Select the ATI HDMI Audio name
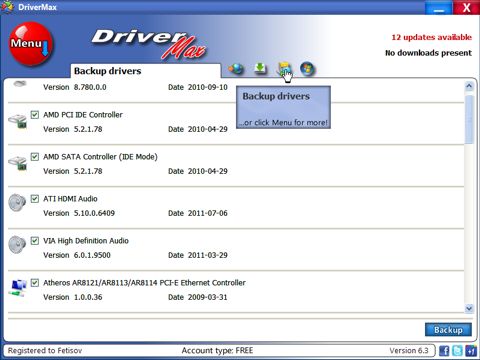 70,199
